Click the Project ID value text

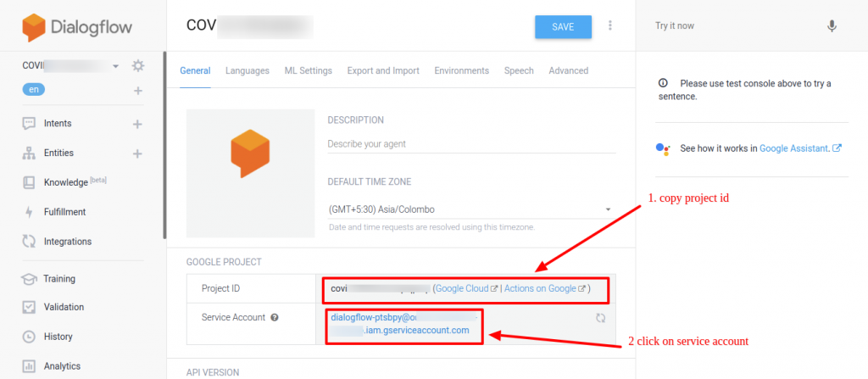pos(381,288)
